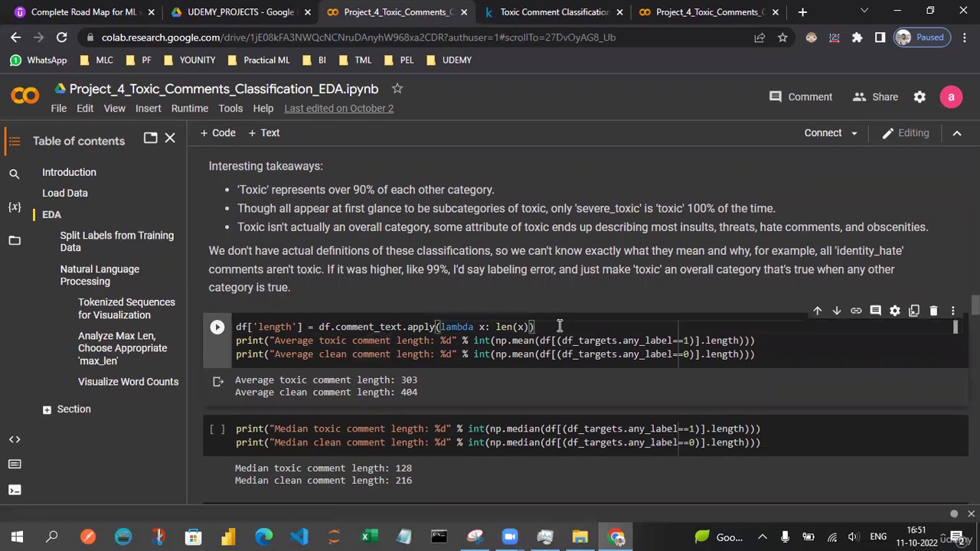Move the cell down
This screenshot has height=551, width=980.
[836, 311]
